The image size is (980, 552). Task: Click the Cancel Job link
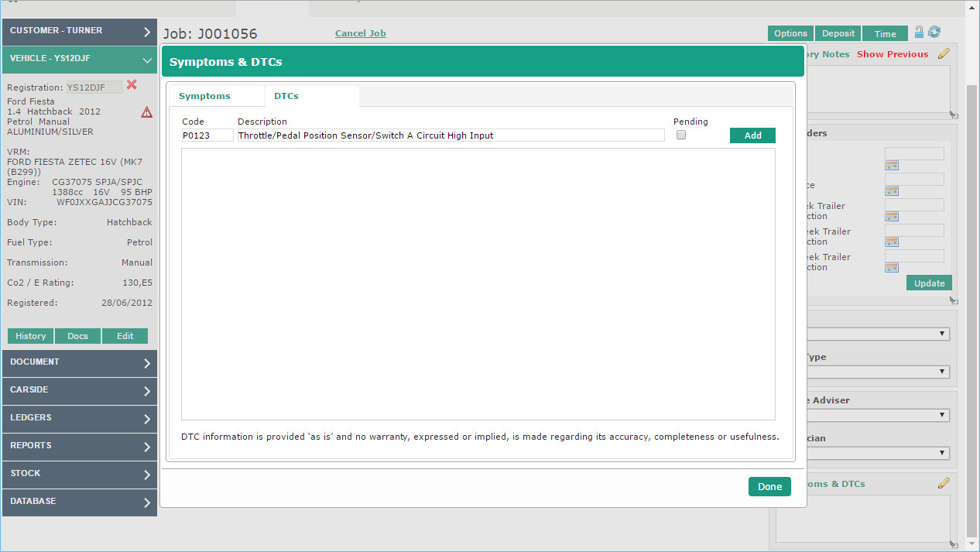coord(360,33)
